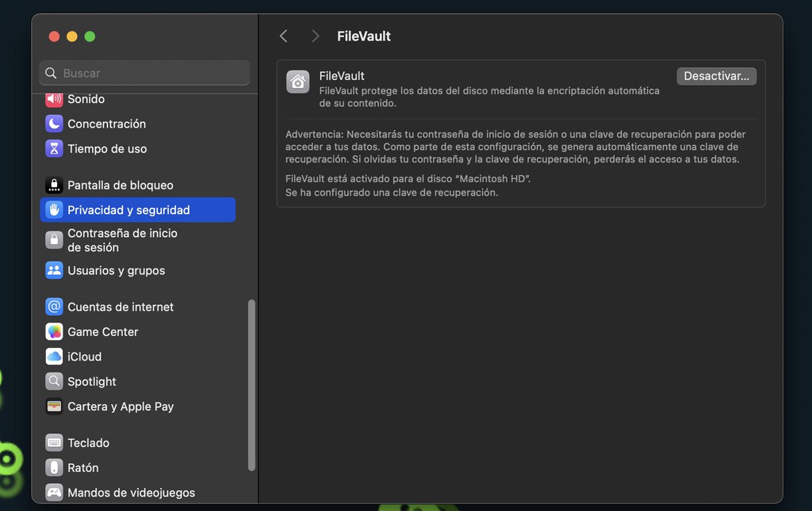812x511 pixels.
Task: Click the "Advertencia:" warning paragraph
Action: (x=515, y=147)
